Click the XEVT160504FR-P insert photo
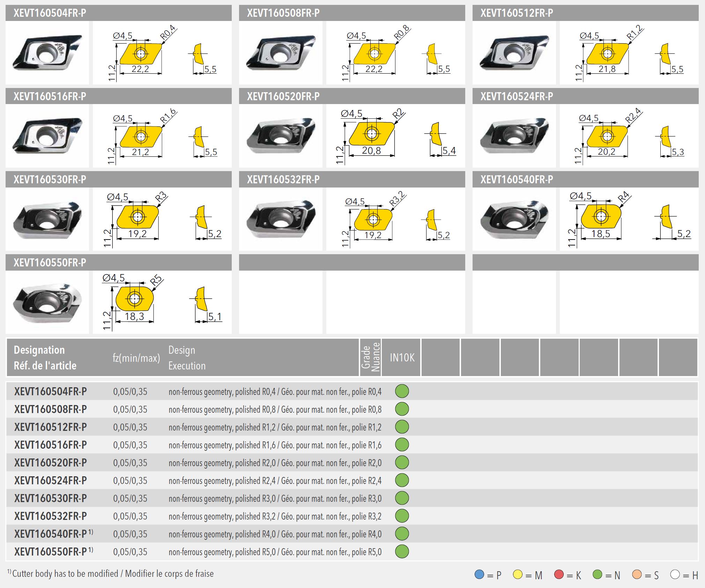 (x=47, y=52)
